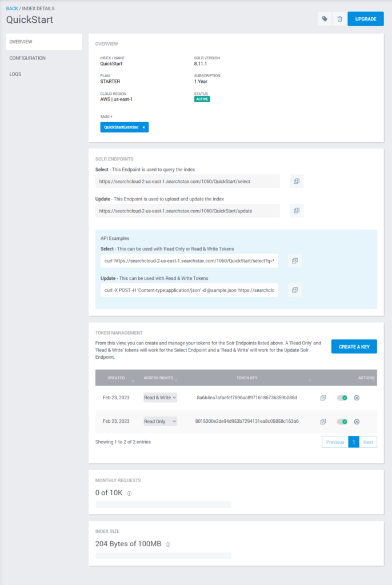Click the Upgrade button
The image size is (392, 585).
[366, 19]
